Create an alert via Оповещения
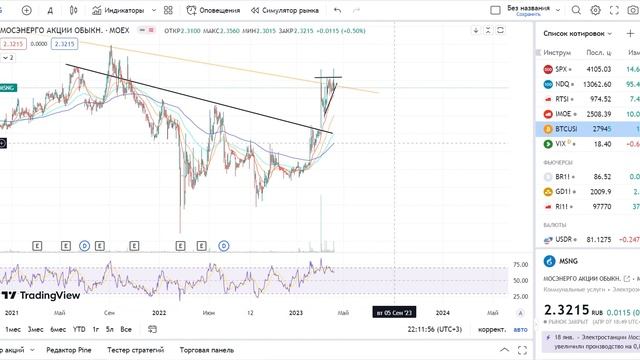This screenshot has height=360, width=640. 213,10
